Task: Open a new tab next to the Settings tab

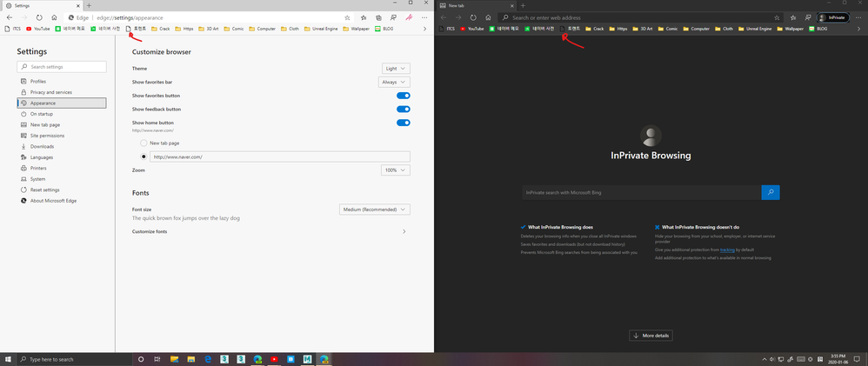Action: [x=89, y=5]
